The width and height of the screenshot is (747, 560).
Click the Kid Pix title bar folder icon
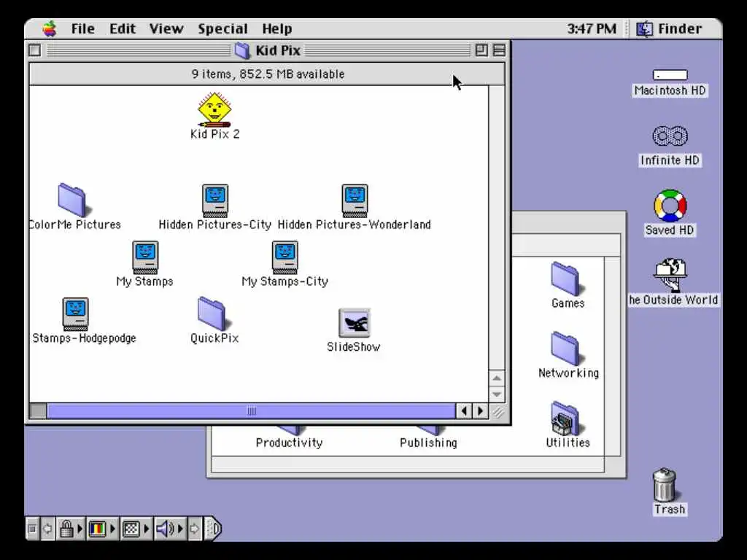click(242, 50)
